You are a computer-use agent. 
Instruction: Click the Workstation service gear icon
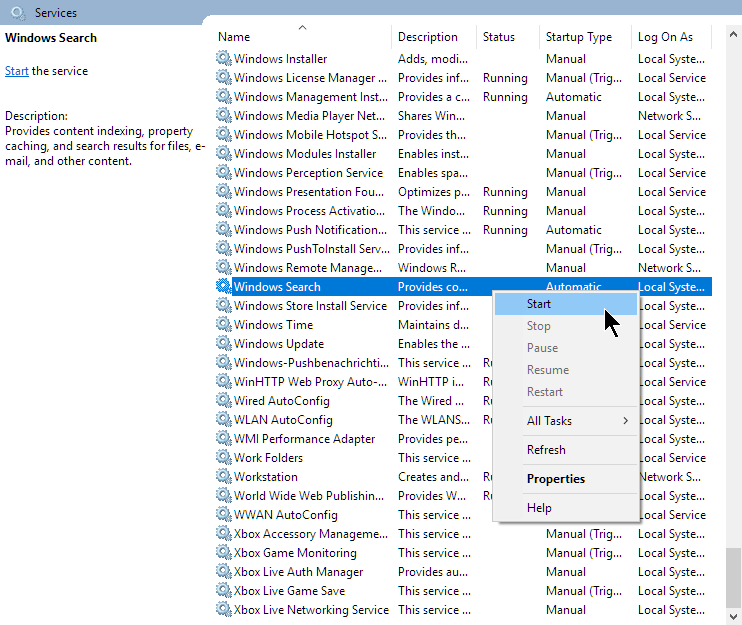coord(224,477)
